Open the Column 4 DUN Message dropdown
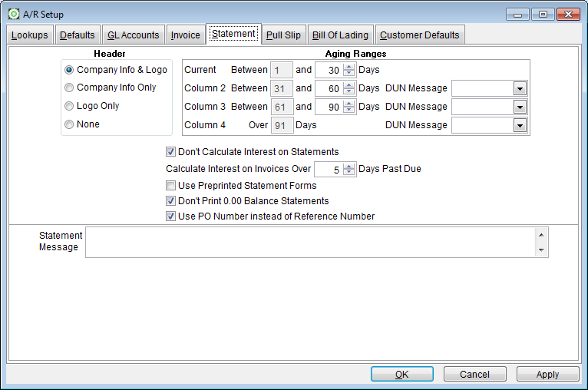 click(x=520, y=125)
